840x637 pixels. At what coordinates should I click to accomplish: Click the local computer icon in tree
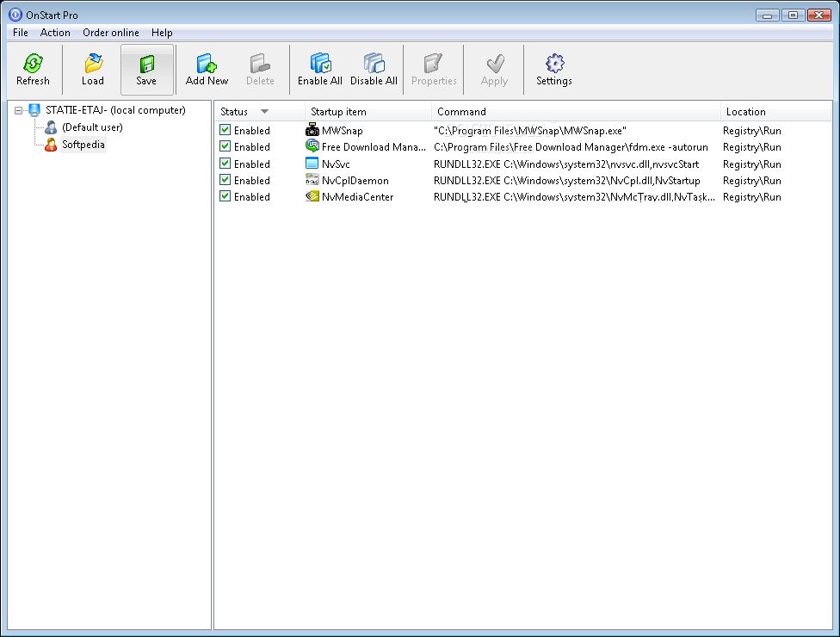tap(34, 110)
